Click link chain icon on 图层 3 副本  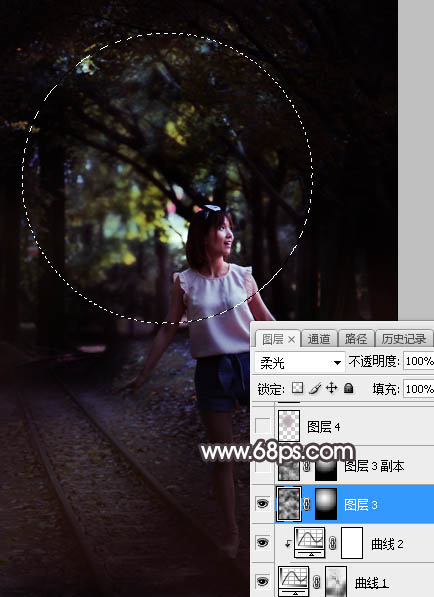click(307, 467)
